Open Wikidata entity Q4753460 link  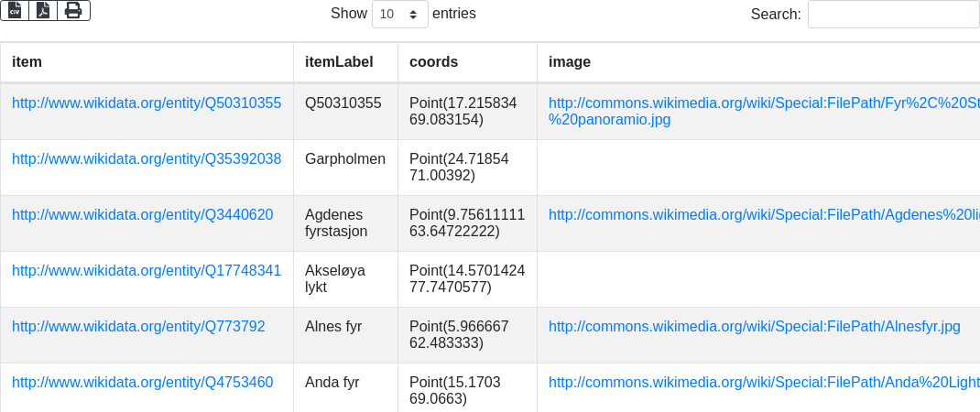(142, 383)
